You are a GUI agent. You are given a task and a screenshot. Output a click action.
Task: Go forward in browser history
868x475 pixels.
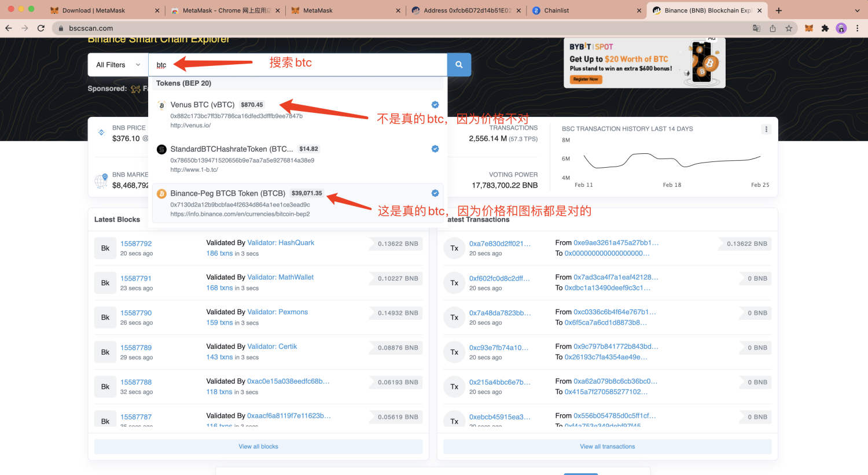coord(24,28)
